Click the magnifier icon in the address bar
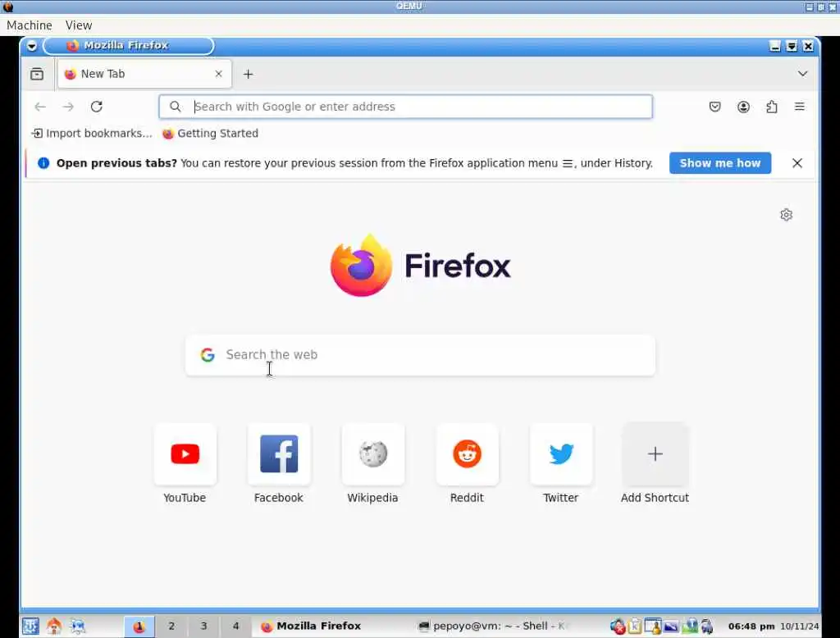Viewport: 840px width, 638px height. click(x=176, y=107)
